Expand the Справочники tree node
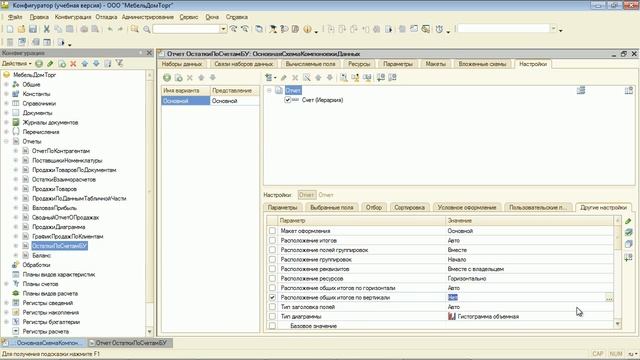Image resolution: width=640 pixels, height=360 pixels. tap(6, 103)
